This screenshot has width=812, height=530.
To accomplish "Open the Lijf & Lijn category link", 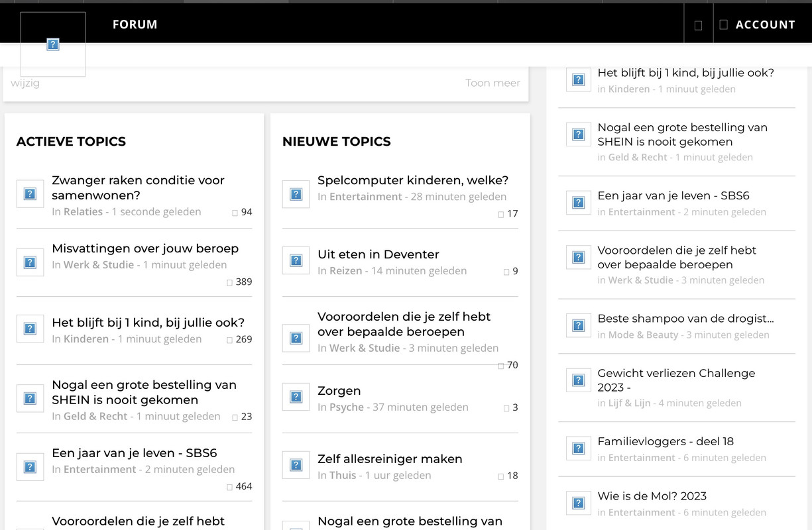I will (x=630, y=403).
